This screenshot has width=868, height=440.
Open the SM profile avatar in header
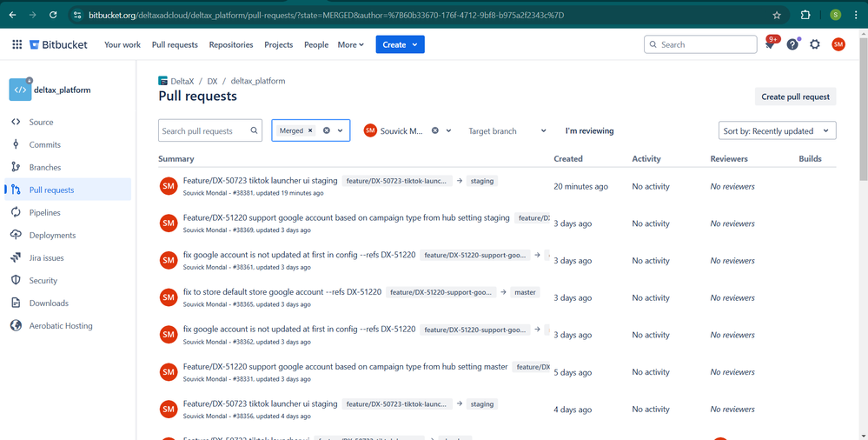(x=838, y=44)
